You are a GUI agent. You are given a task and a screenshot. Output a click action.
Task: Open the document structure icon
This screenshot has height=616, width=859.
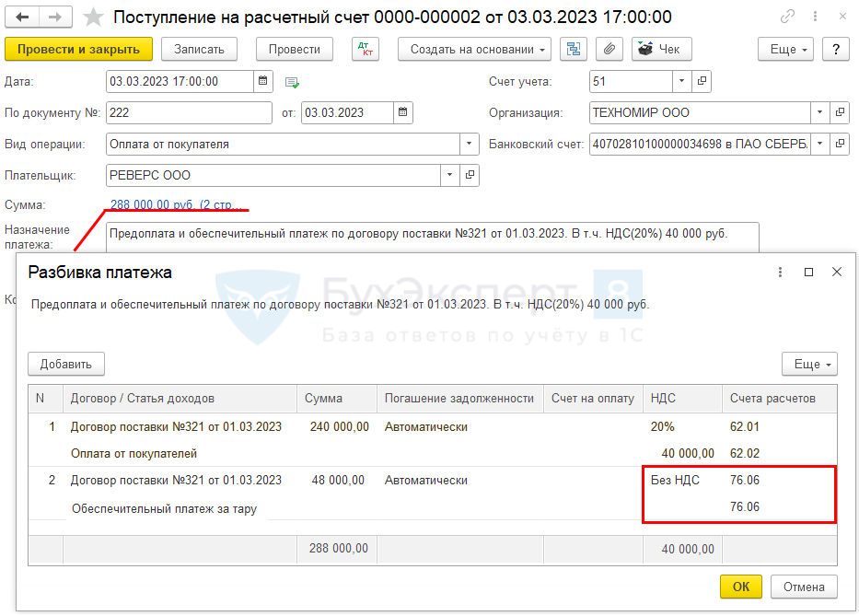point(574,50)
